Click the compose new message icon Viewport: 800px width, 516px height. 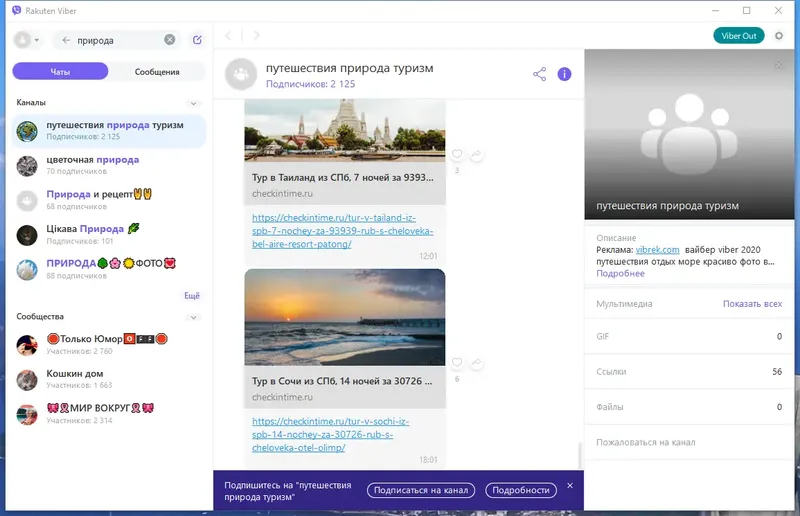point(197,40)
